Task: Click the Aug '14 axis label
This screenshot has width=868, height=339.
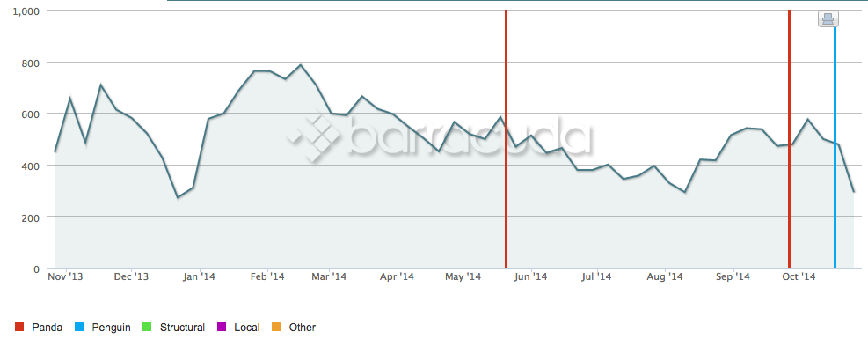Action: pyautogui.click(x=664, y=276)
